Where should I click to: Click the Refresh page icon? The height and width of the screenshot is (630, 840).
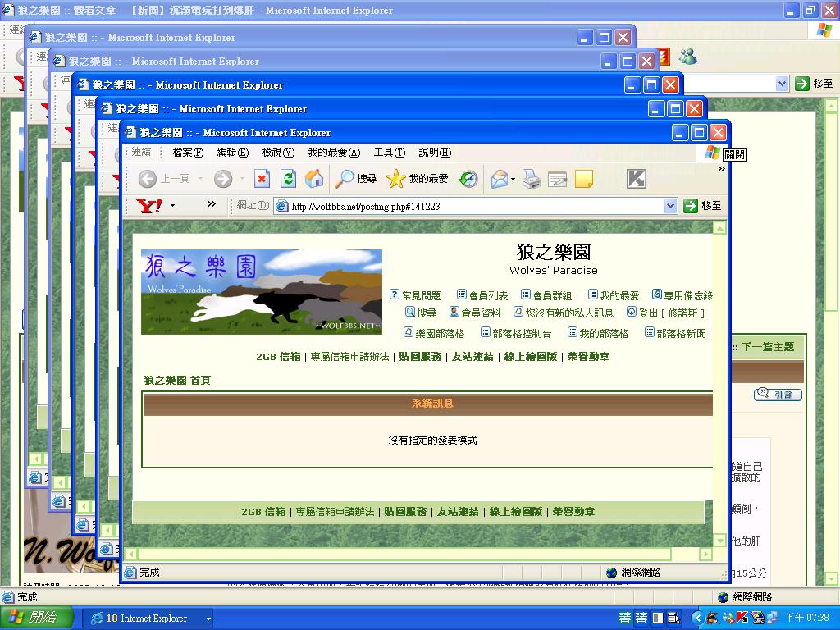point(288,179)
